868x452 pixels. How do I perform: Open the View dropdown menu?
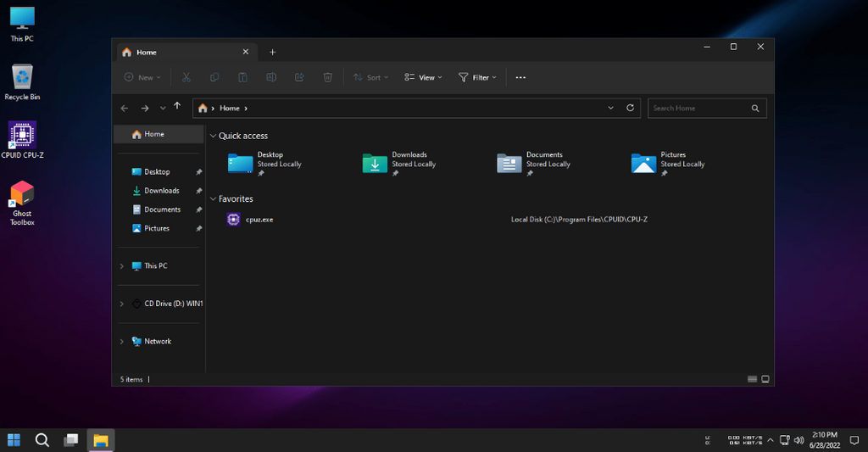424,77
